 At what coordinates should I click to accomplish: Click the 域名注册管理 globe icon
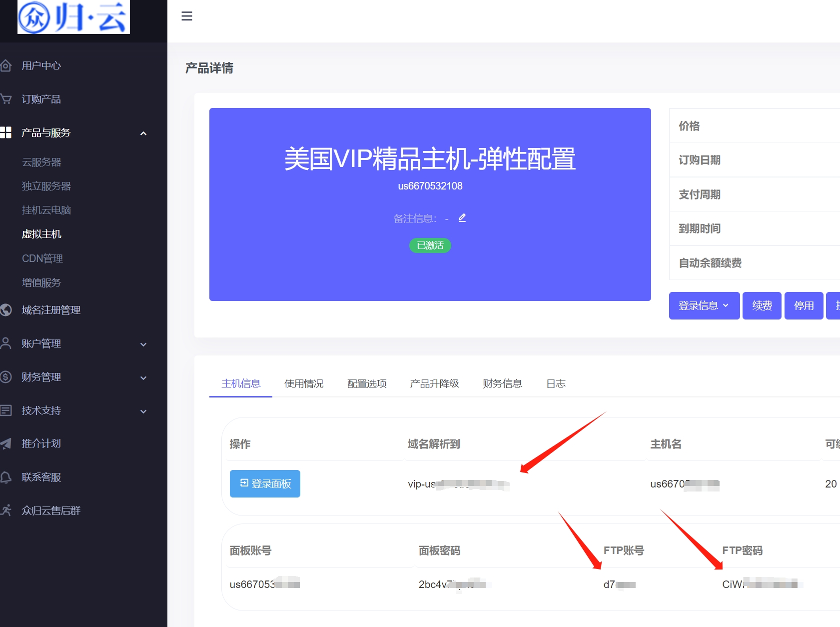(6, 310)
